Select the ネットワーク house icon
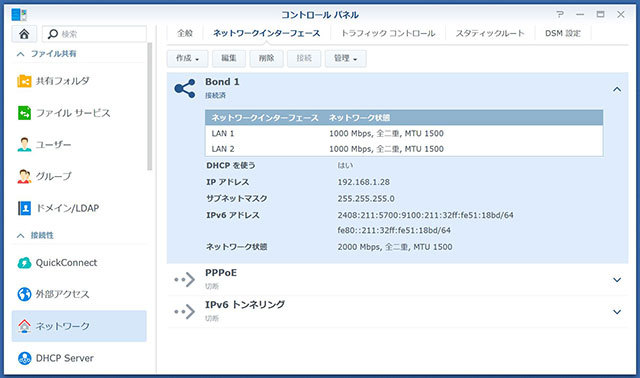 [24, 326]
